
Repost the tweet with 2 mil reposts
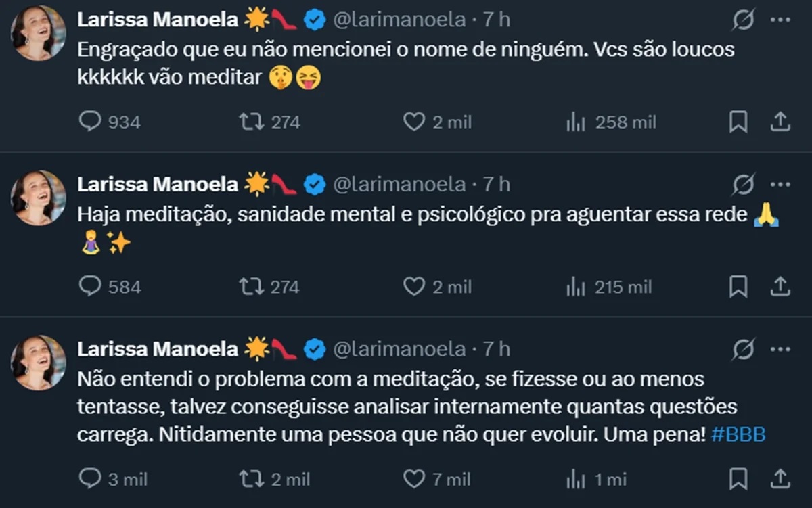pos(251,479)
